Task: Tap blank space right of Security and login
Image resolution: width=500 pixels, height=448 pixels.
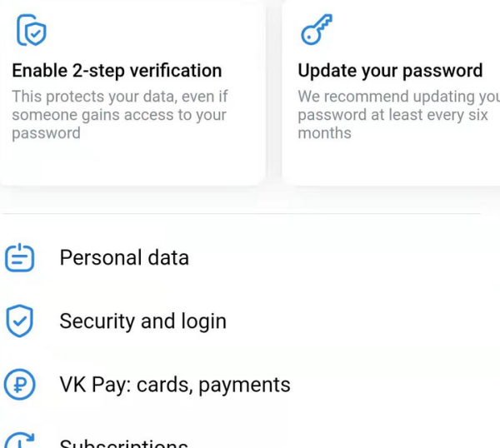Action: click(x=367, y=321)
